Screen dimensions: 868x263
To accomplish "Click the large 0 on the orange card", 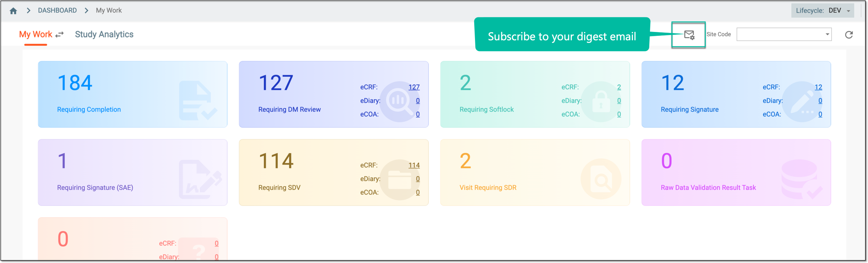I will (x=63, y=239).
